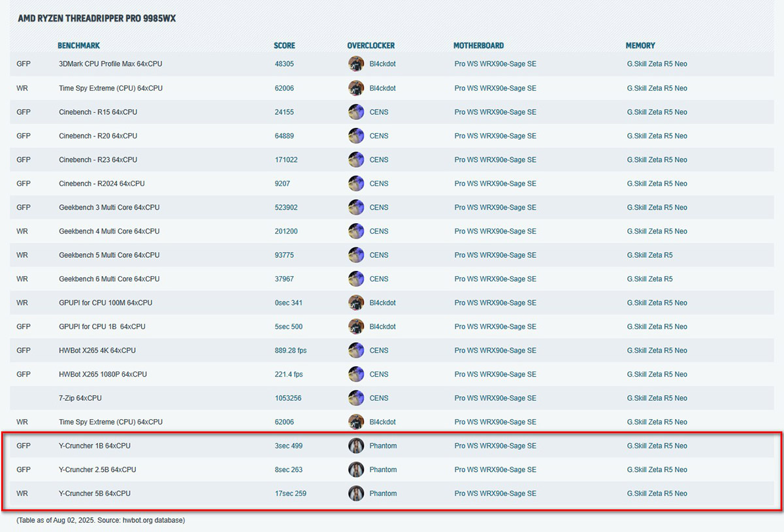The width and height of the screenshot is (784, 532).
Task: Click Phantom name in Y-Cruncher 1B row
Action: (383, 446)
